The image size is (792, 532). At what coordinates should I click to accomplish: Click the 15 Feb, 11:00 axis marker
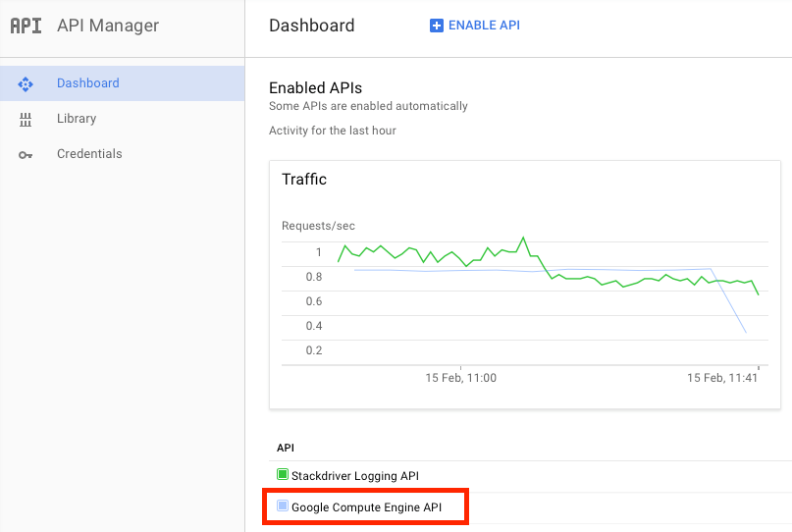coord(460,378)
